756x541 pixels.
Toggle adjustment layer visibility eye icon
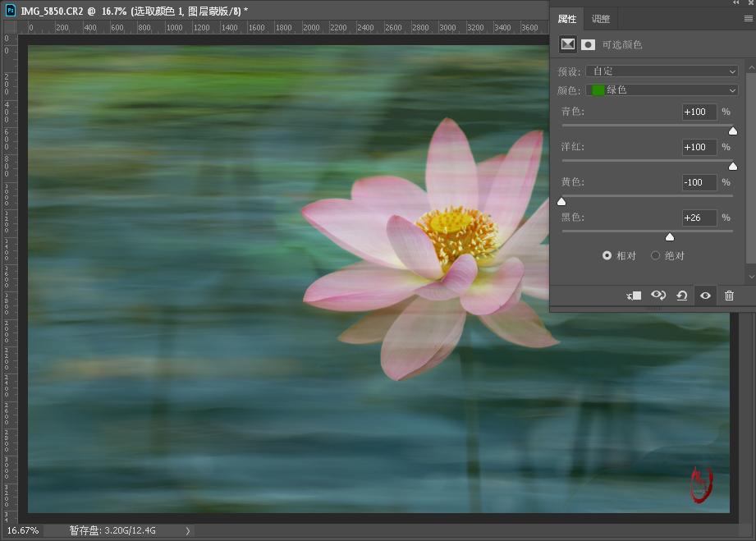(x=705, y=296)
